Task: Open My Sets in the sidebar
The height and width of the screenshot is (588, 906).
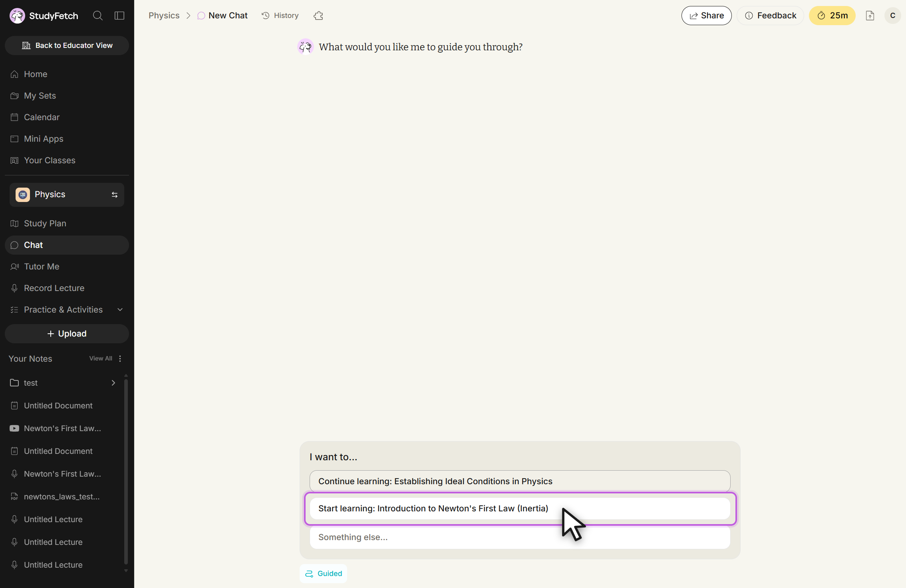Action: [67, 96]
